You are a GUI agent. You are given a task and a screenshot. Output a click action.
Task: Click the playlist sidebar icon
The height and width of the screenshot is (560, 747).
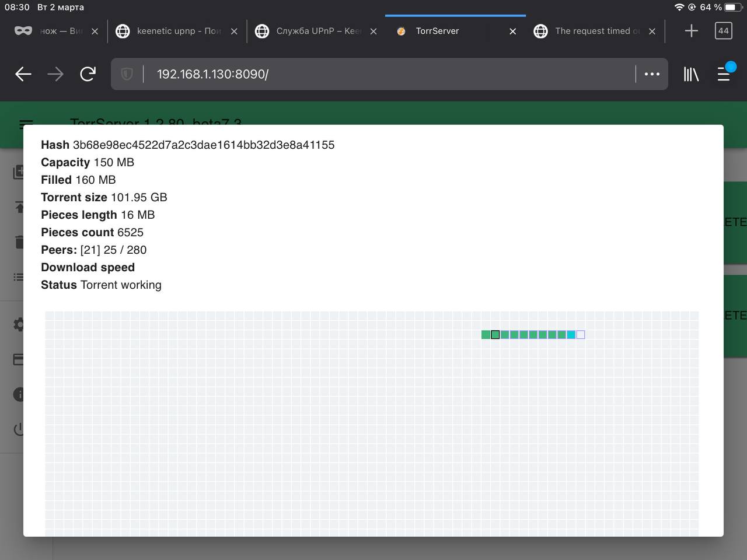coord(19,277)
